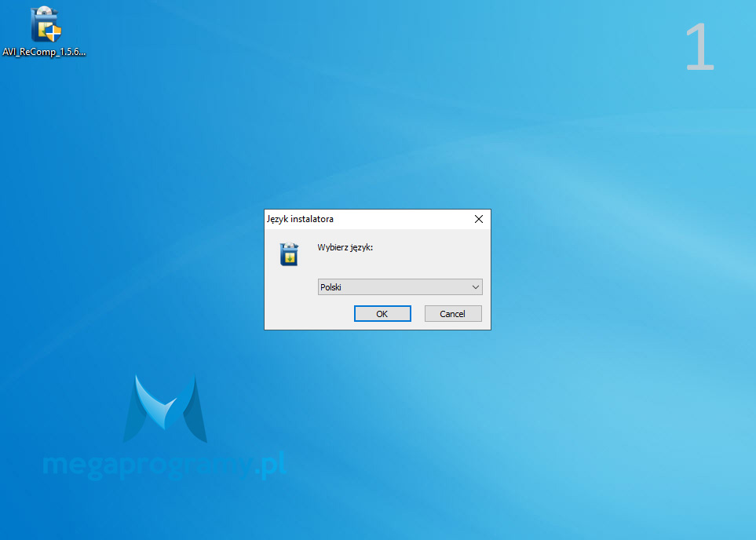The width and height of the screenshot is (756, 540).
Task: Confirm language with the OK button
Action: tap(382, 313)
